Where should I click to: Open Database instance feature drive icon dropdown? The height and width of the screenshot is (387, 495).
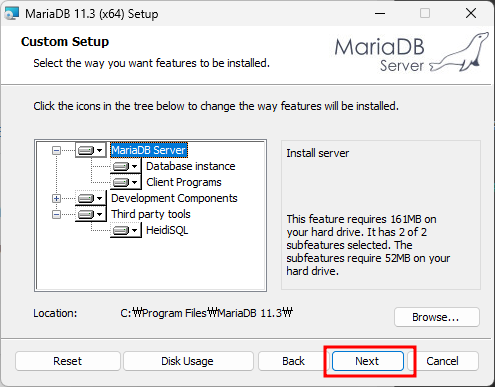point(126,166)
